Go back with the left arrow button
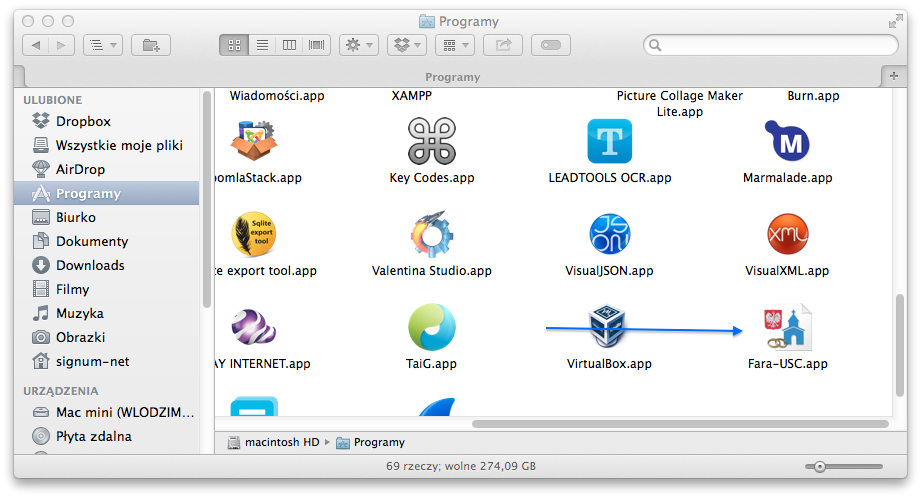Image resolution: width=921 pixels, height=498 pixels. [36, 45]
